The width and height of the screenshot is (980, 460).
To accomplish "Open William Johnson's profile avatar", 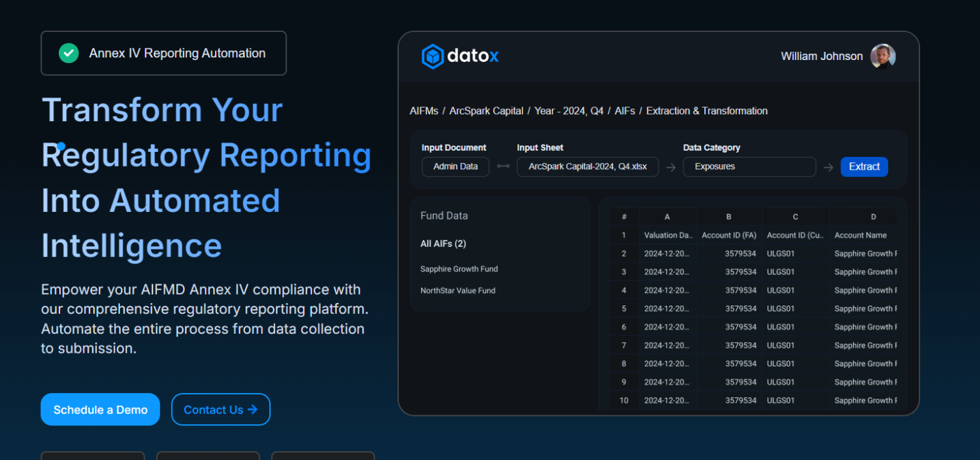I will [883, 56].
